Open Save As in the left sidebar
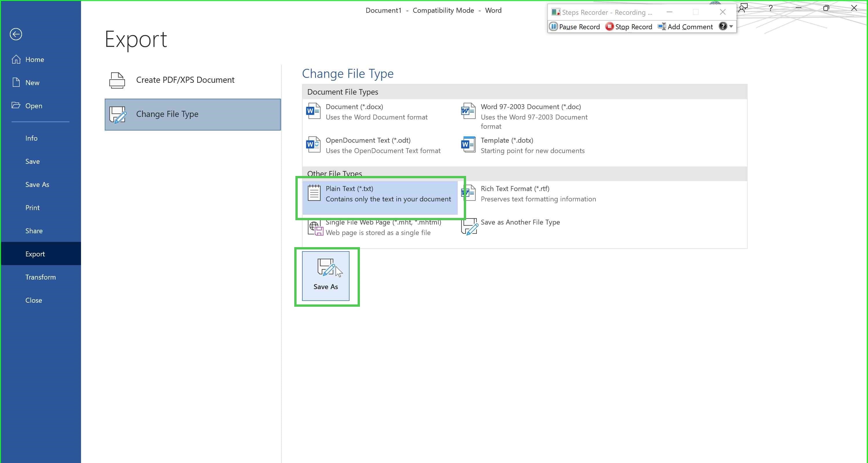Viewport: 868px width, 463px height. [x=41, y=184]
